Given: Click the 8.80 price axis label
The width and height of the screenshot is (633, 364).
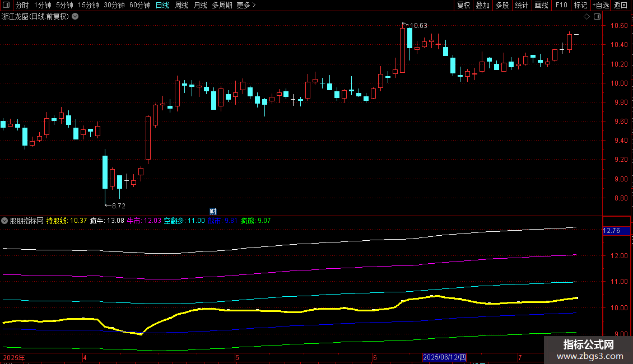Looking at the screenshot, I should click(x=621, y=198).
